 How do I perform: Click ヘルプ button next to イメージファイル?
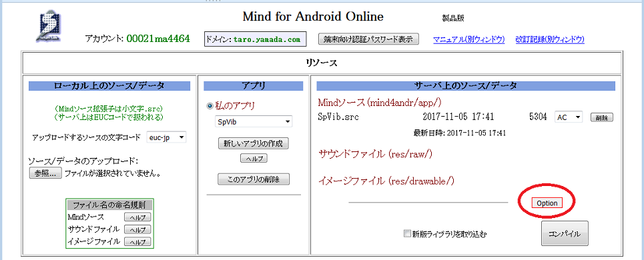pyautogui.click(x=137, y=242)
